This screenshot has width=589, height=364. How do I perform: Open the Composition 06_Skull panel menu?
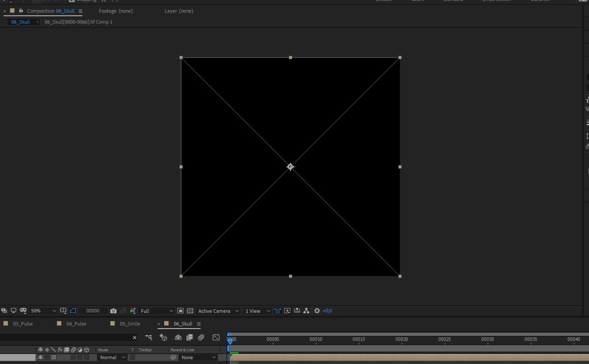(81, 11)
